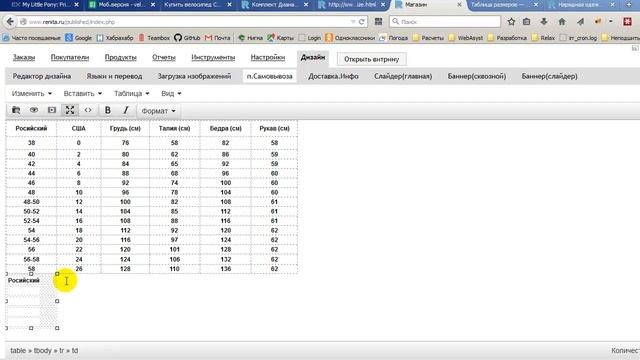This screenshot has height=360, width=640.
Task: Click the 48-50 cell in size table
Action: pyautogui.click(x=31, y=202)
